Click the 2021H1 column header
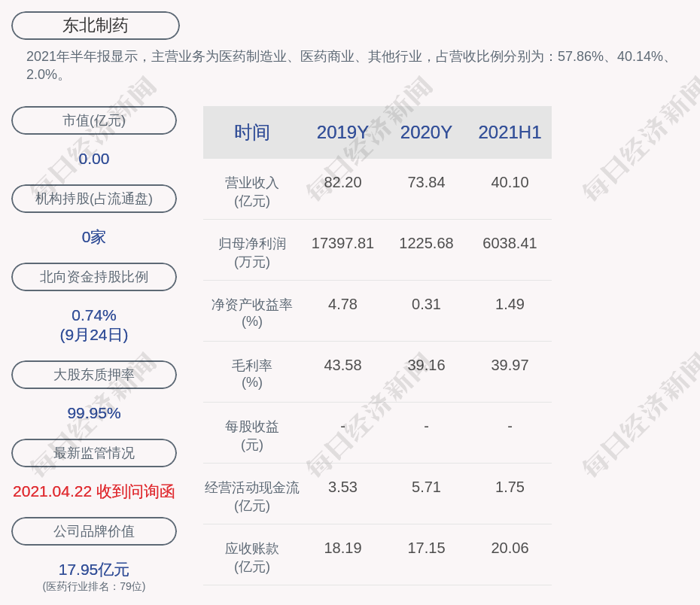The image size is (700, 605). 510,132
